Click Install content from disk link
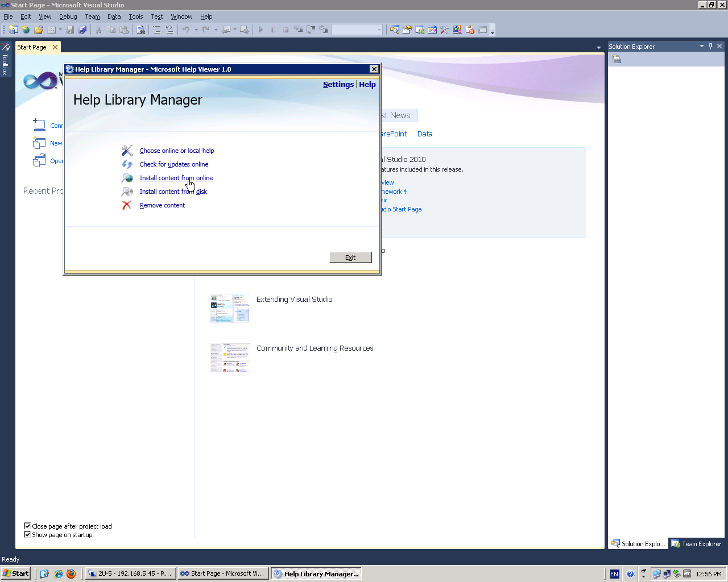 (173, 192)
